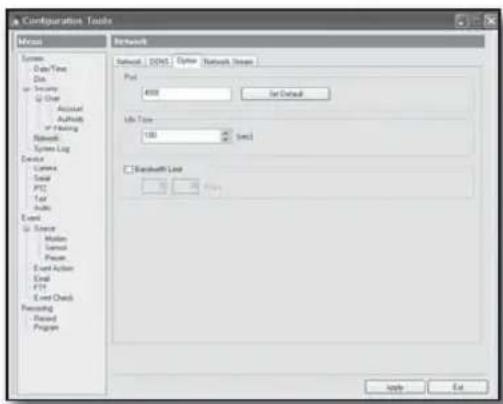Select Date/Time in the tree
This screenshot has height=404, width=503.
[x=50, y=69]
